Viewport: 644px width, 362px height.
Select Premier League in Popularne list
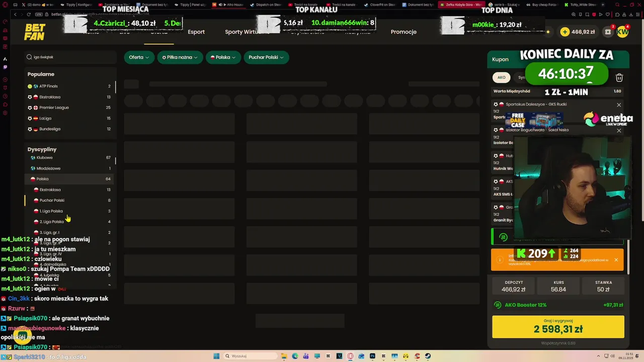69,108
